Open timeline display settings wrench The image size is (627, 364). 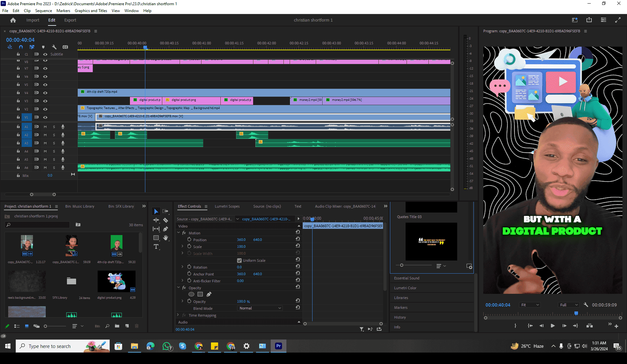[54, 47]
